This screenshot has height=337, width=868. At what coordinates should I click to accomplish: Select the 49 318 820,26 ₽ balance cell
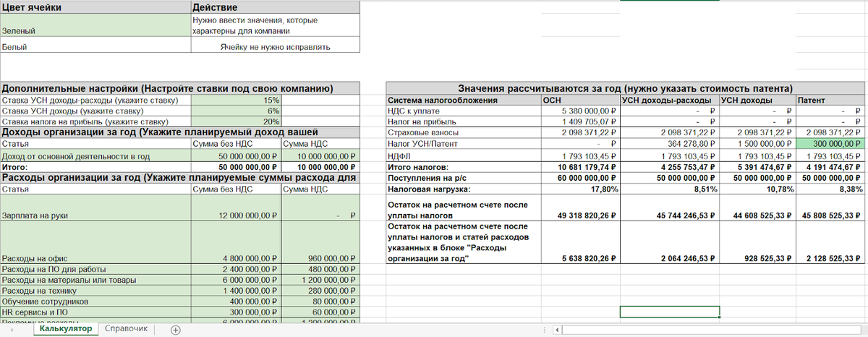[x=580, y=209]
